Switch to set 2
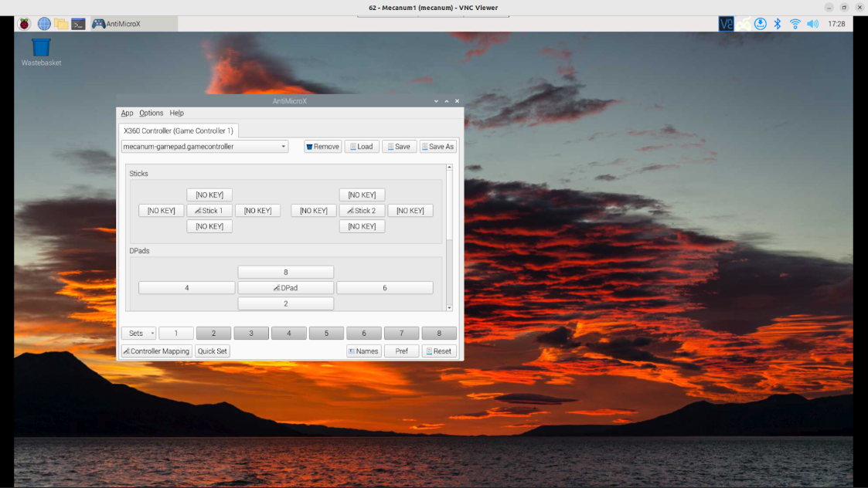This screenshot has width=868, height=488. (213, 334)
